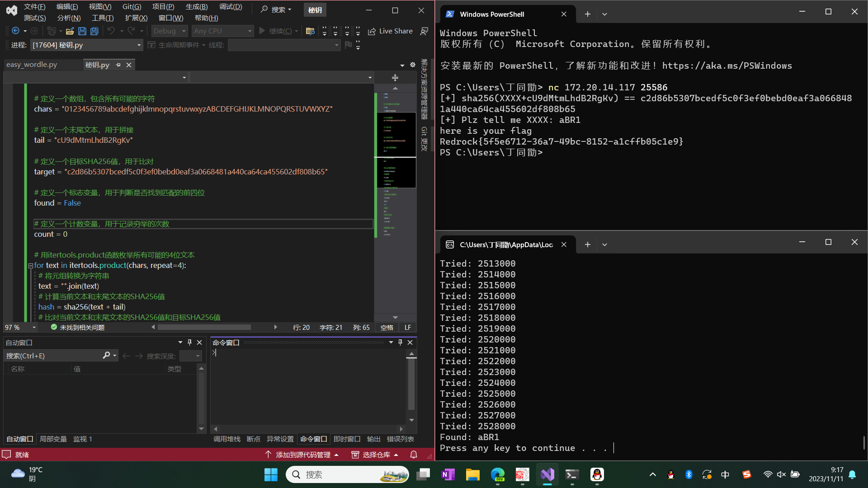Click the Windows Start button on taskbar
This screenshot has height=488, width=868.
(271, 474)
